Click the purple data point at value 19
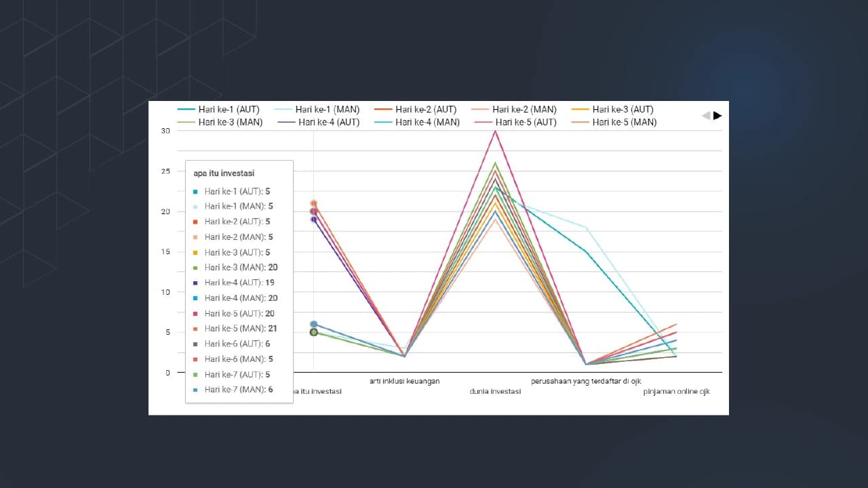Viewport: 868px width, 488px height. [x=313, y=219]
